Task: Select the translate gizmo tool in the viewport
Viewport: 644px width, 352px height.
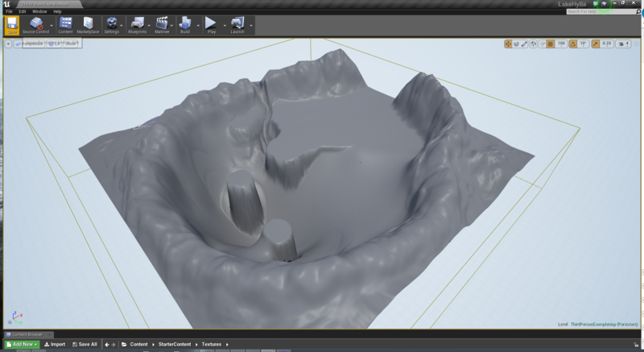Action: coord(509,43)
